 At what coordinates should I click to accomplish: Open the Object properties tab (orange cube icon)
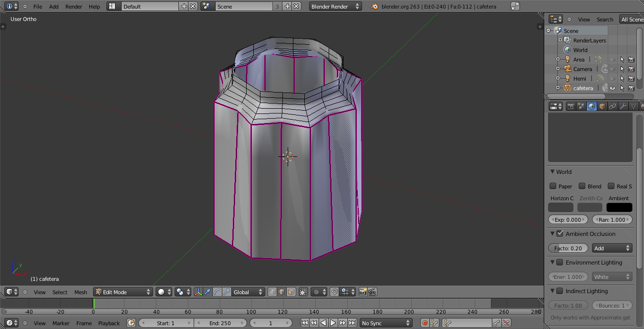point(602,106)
